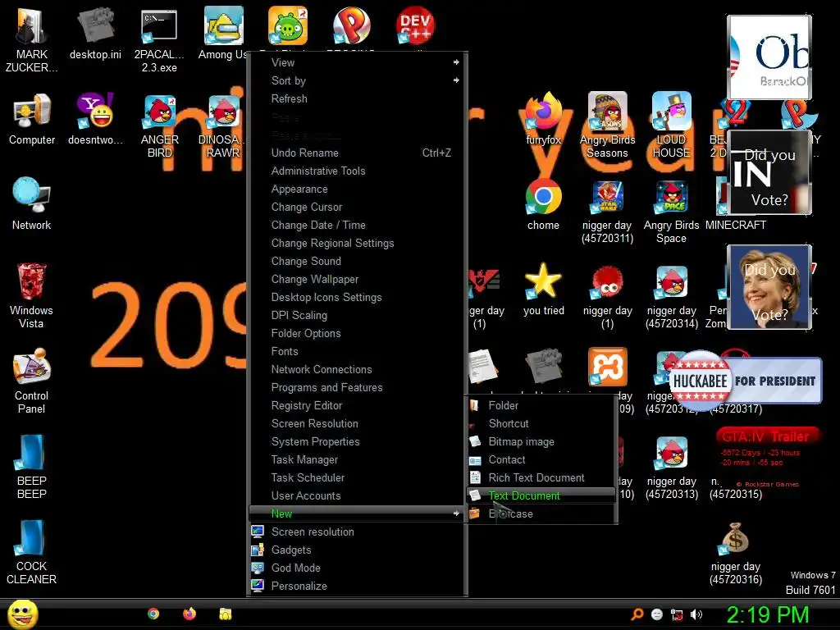Expand the View submenu

(357, 62)
